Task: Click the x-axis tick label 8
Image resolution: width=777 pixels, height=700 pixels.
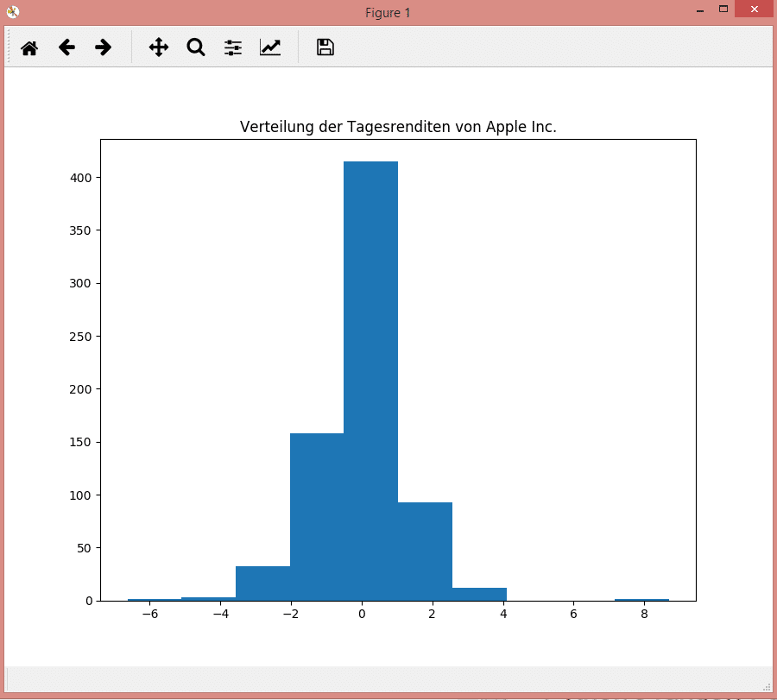Action: click(x=644, y=615)
